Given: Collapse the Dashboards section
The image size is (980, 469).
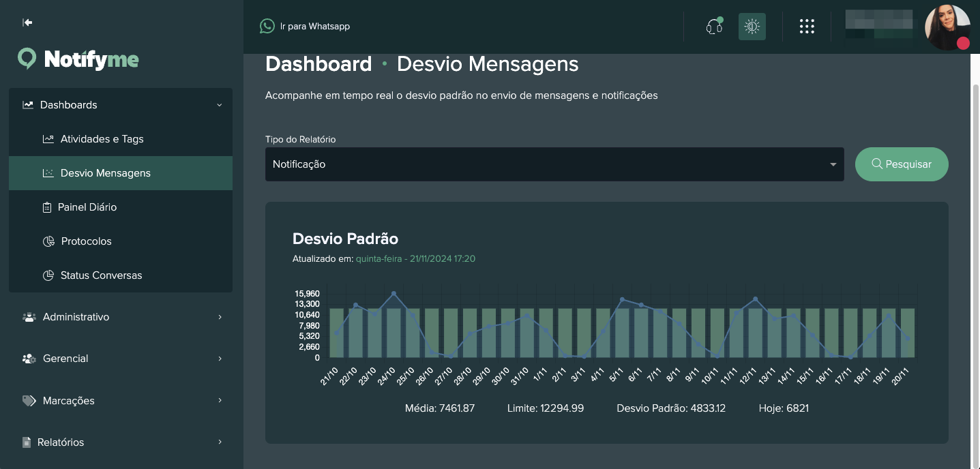Looking at the screenshot, I should tap(220, 105).
